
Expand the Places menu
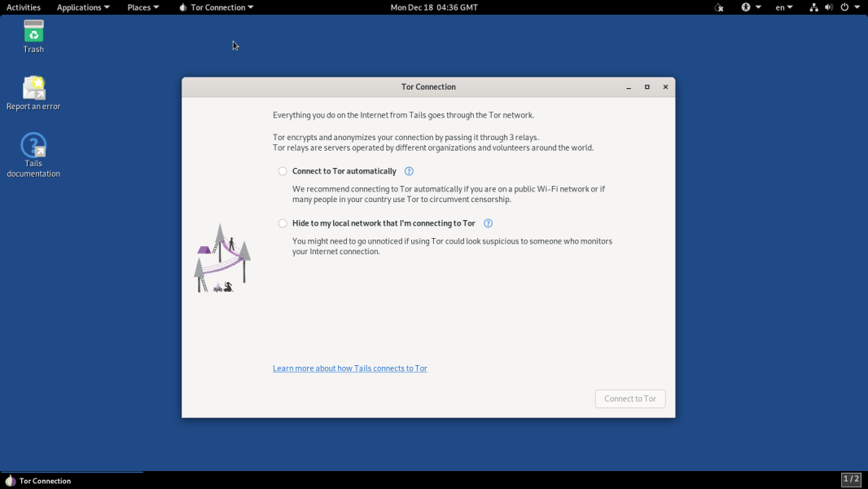click(142, 7)
